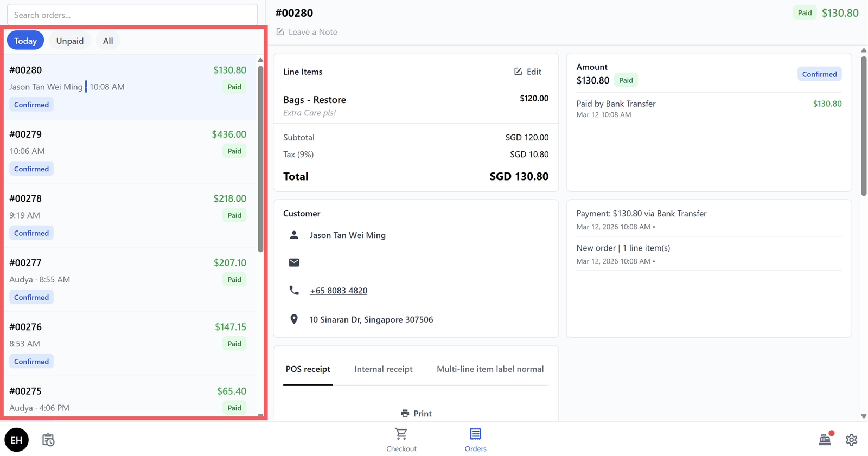Open the Multi-line item label normal tab

coord(489,369)
